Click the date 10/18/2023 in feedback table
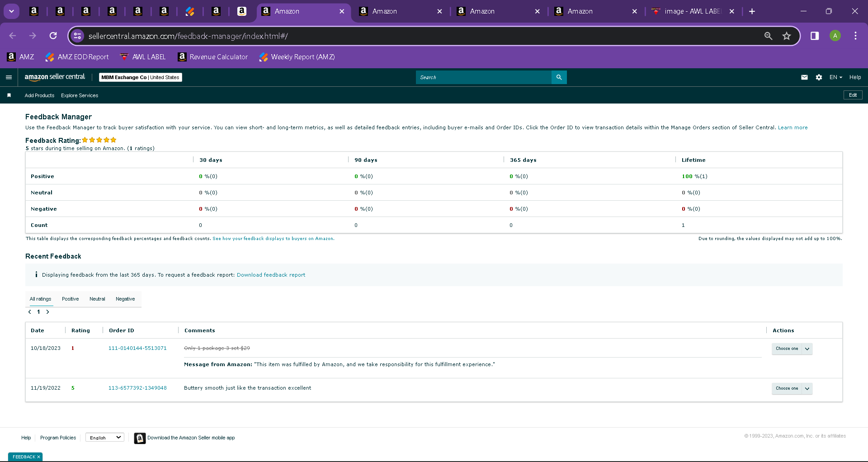The height and width of the screenshot is (462, 868). tap(46, 348)
